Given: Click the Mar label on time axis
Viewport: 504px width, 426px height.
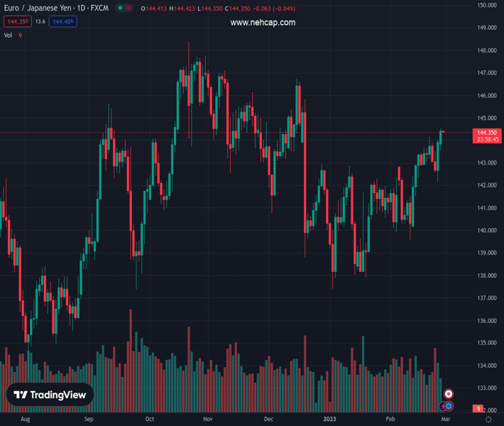Looking at the screenshot, I should pos(445,420).
